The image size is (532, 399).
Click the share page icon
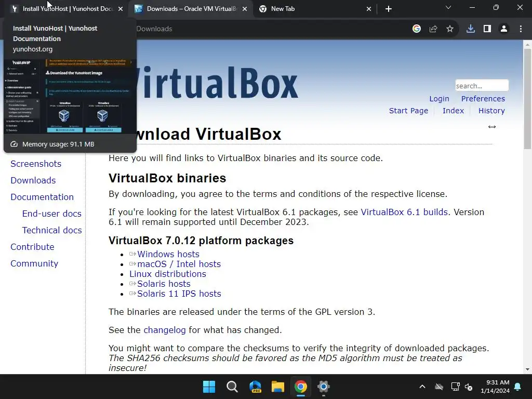(433, 29)
